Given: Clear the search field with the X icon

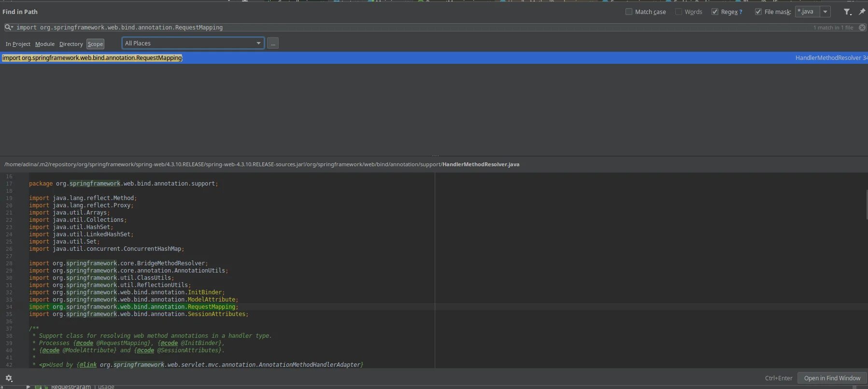Looking at the screenshot, I should click(862, 28).
